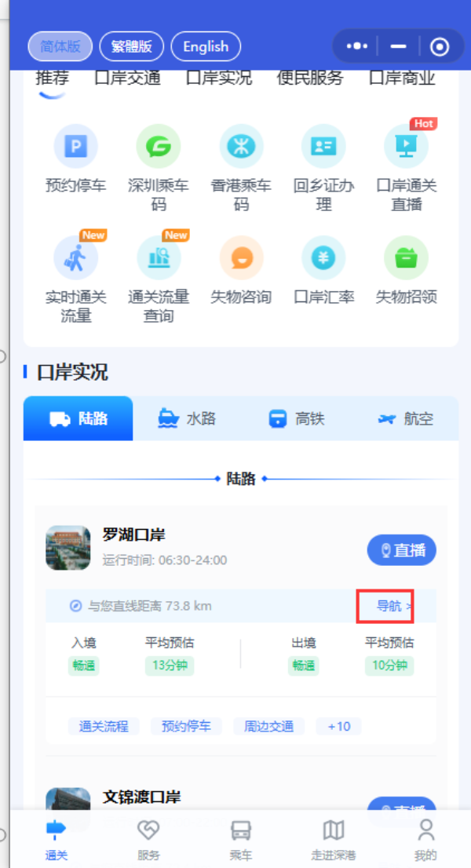Click the 预约停车 tag under 罗湖口岸
Screen dimensions: 471x868
(186, 726)
